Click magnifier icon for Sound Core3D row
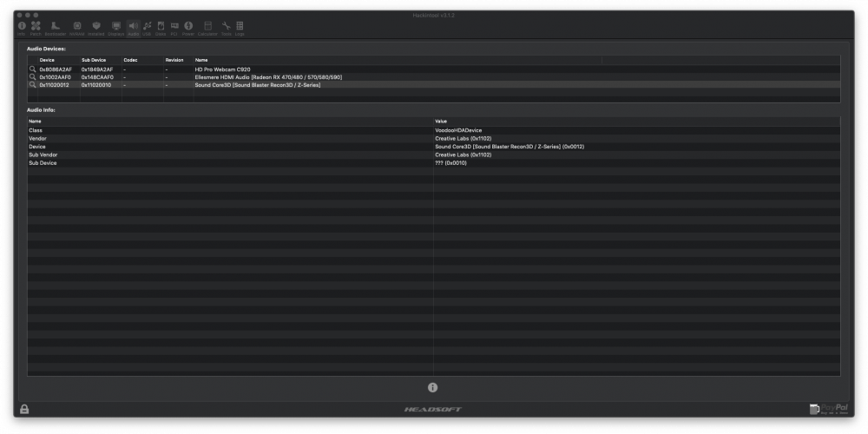 pos(33,85)
